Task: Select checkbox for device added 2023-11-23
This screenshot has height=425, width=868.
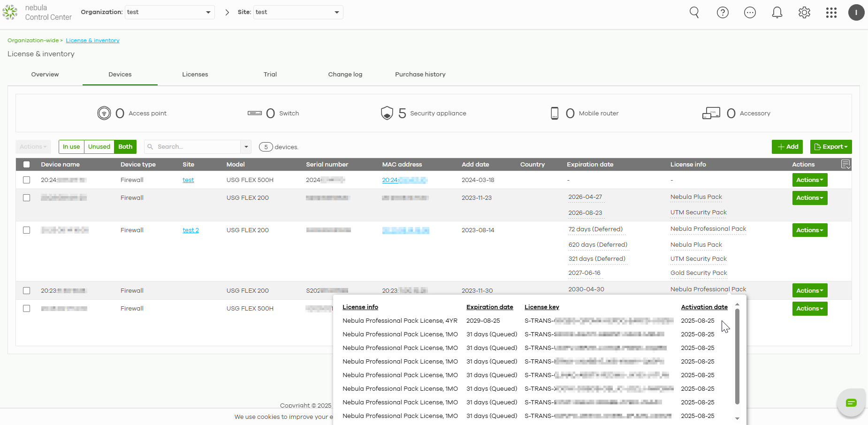Action: click(x=27, y=198)
